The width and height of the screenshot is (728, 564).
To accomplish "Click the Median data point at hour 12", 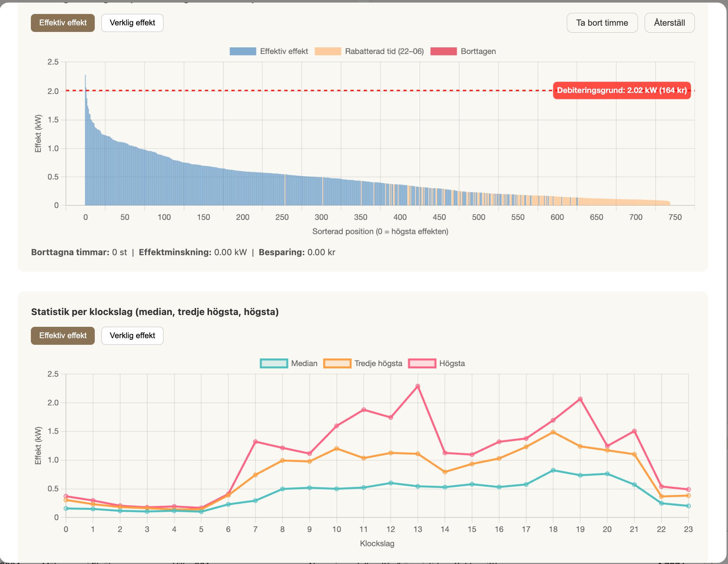I will tap(391, 483).
